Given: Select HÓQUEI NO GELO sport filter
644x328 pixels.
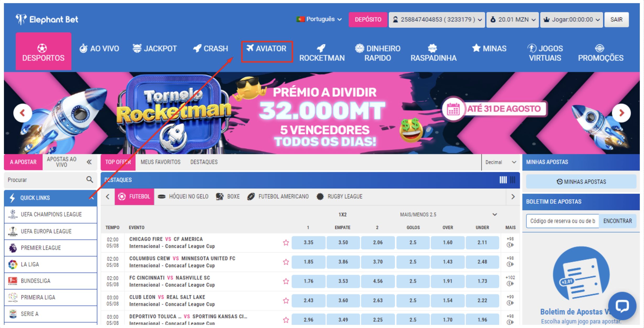Looking at the screenshot, I should click(183, 196).
